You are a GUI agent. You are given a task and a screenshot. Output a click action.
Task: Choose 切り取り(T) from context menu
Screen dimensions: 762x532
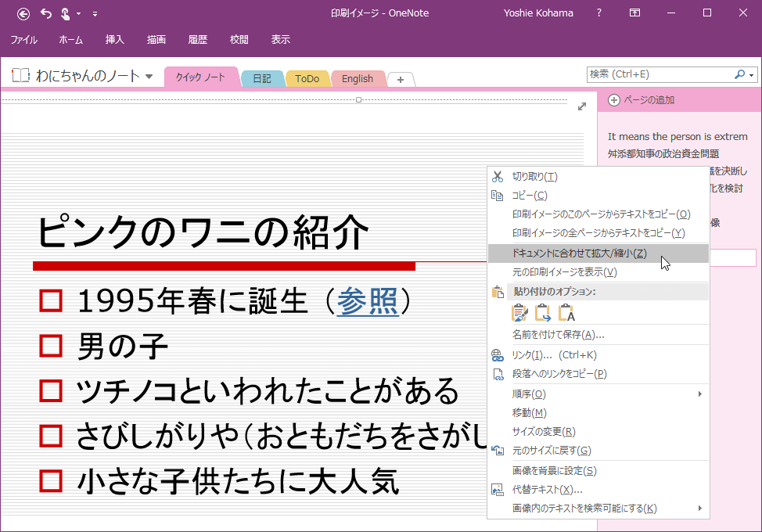[x=598, y=176]
